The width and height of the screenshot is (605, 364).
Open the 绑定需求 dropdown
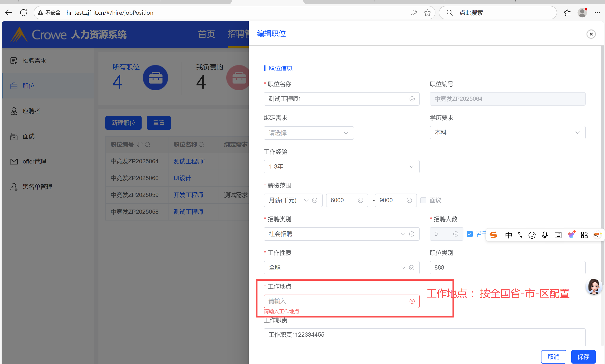tap(309, 133)
